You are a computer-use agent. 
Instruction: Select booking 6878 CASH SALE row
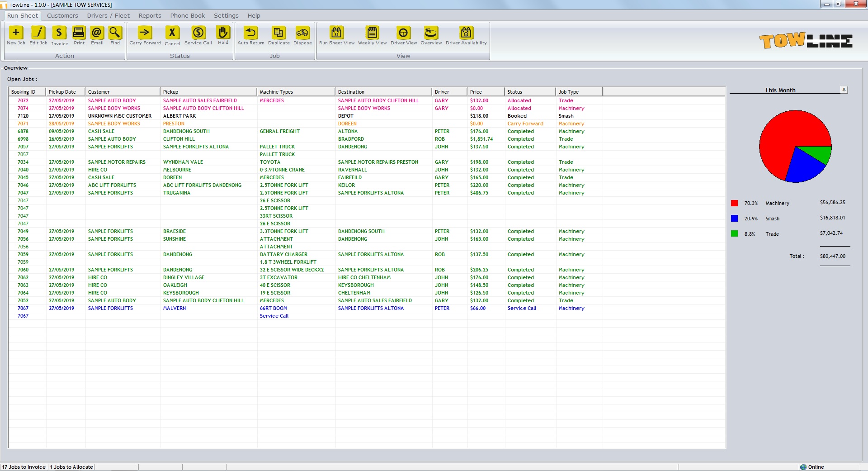click(x=367, y=131)
